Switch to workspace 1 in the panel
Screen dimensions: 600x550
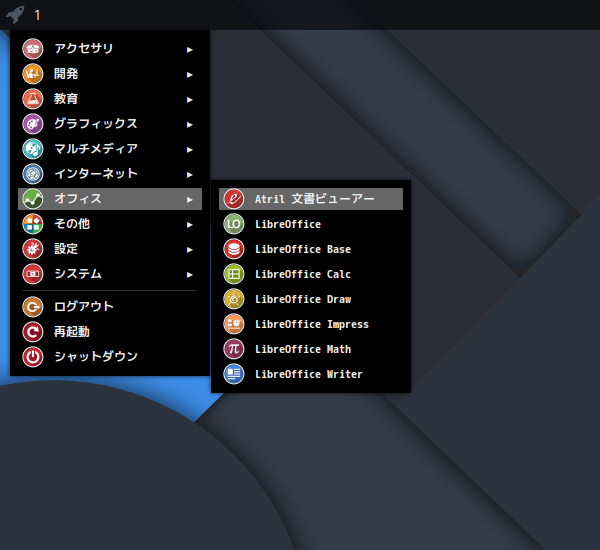(x=37, y=15)
